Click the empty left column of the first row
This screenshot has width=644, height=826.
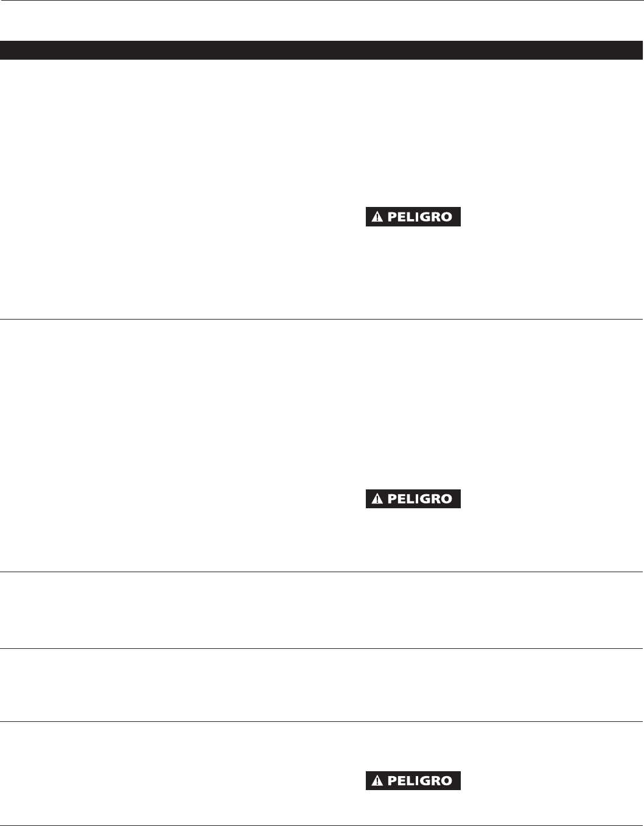(x=170, y=189)
